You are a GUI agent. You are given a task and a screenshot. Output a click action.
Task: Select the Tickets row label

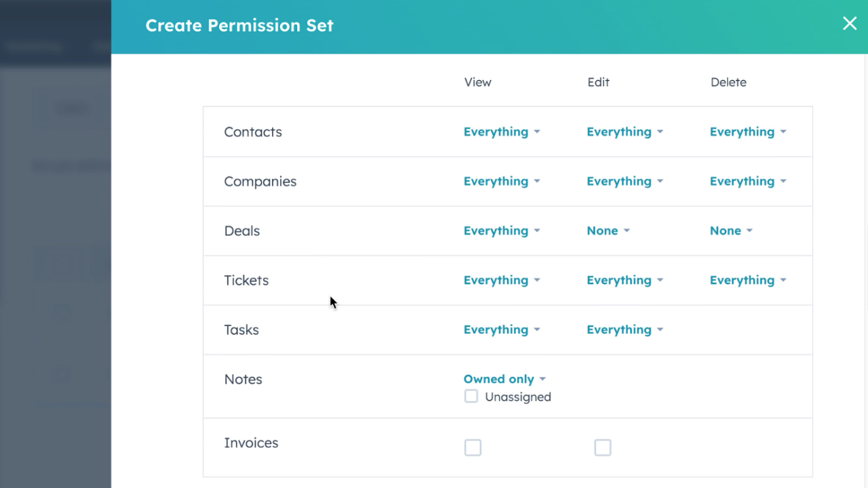tap(246, 280)
